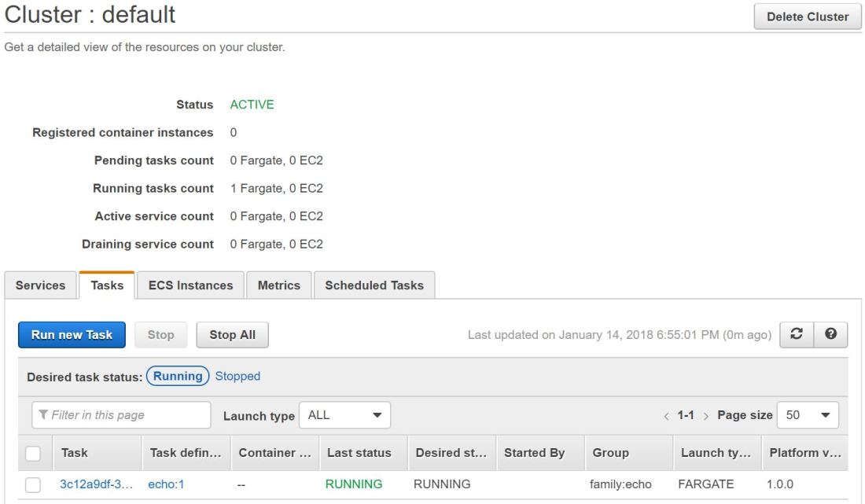This screenshot has width=865, height=504.
Task: Click the Filter in this page field
Action: [x=121, y=415]
